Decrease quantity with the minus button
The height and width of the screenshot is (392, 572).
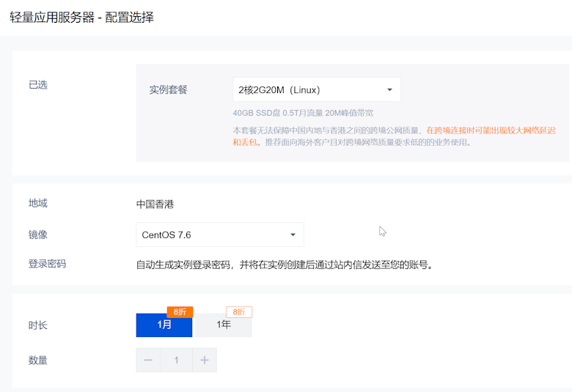click(x=148, y=360)
